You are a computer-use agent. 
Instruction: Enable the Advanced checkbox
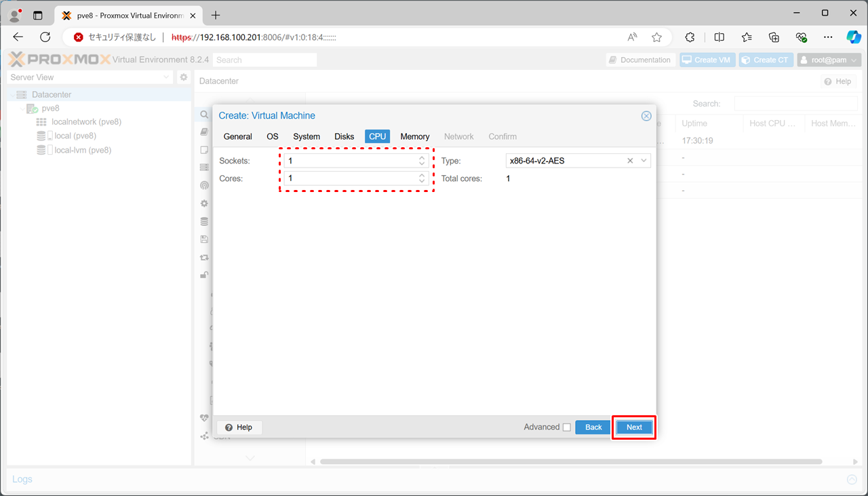[566, 427]
